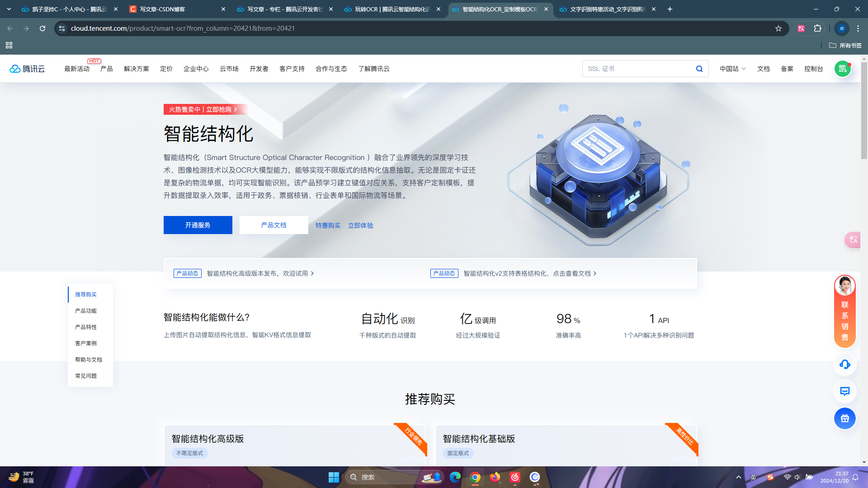Show hidden system tray icons

coord(739,477)
